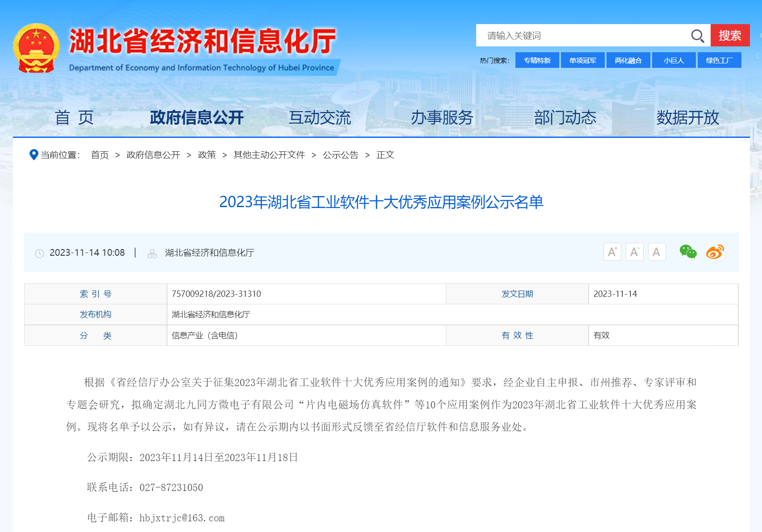Click the magnifying glass search icon
This screenshot has height=532, width=762.
(697, 36)
